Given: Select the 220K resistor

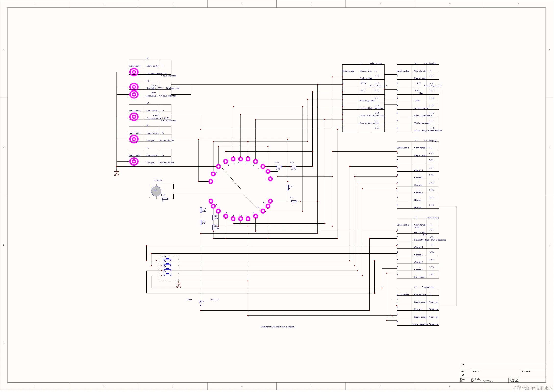Looking at the screenshot, I should tap(294, 167).
